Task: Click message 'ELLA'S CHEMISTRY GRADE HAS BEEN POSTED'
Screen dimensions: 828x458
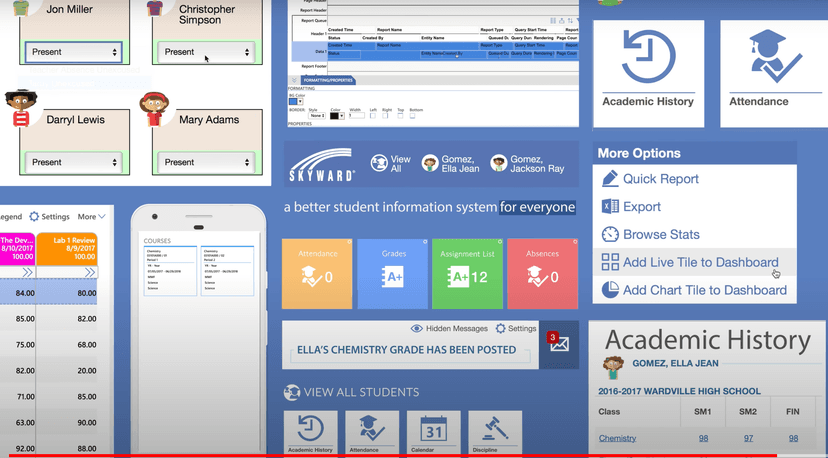Action: [x=407, y=350]
